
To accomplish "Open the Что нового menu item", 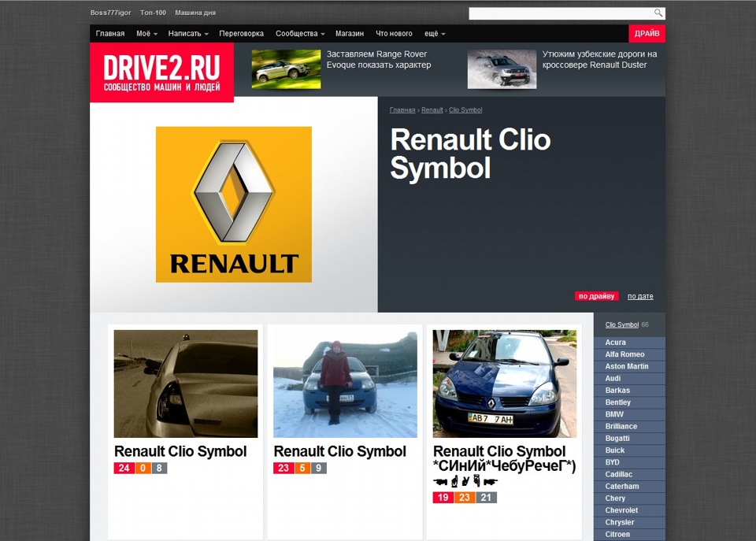I will pos(394,34).
